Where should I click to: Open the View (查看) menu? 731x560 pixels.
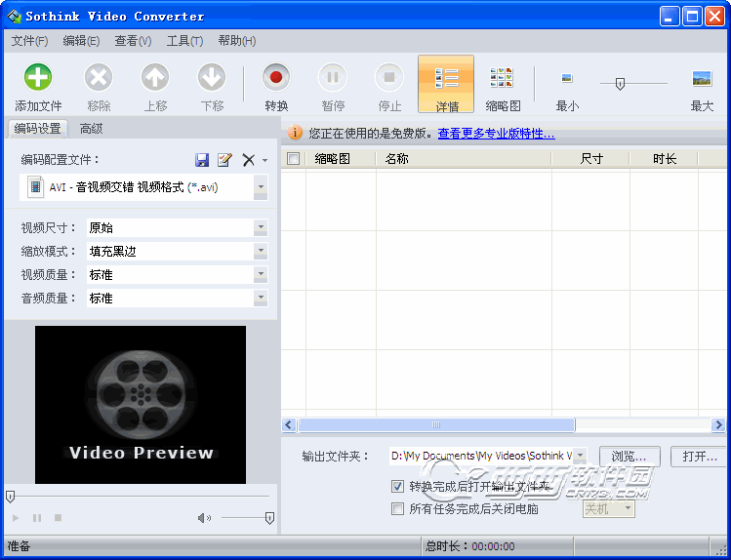coord(133,41)
